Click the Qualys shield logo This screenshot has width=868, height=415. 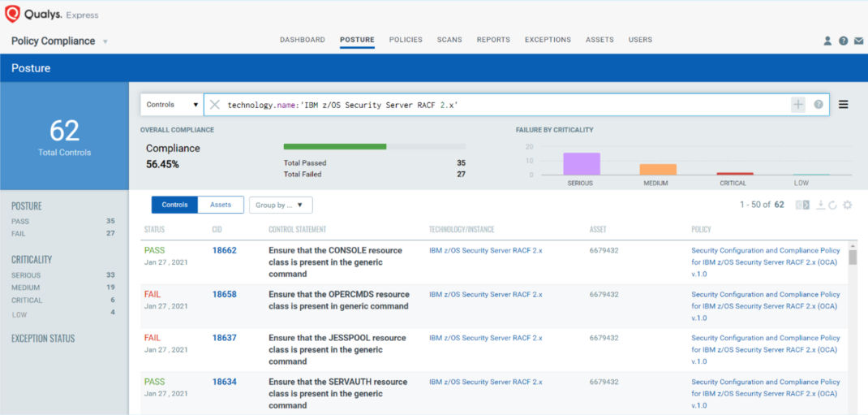click(x=12, y=14)
